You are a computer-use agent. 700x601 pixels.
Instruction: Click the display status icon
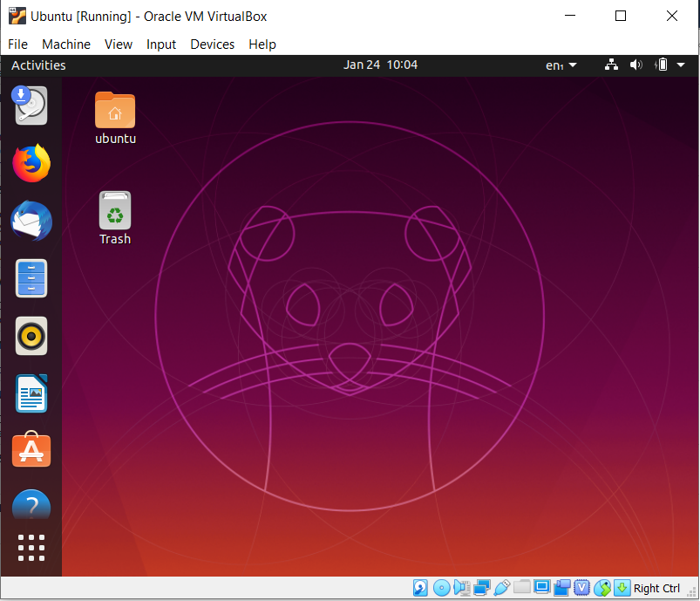[542, 587]
